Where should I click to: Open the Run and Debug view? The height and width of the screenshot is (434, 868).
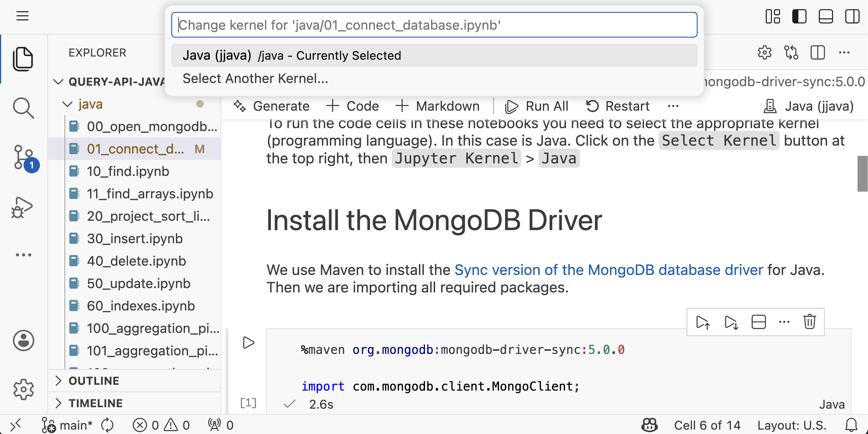tap(22, 207)
